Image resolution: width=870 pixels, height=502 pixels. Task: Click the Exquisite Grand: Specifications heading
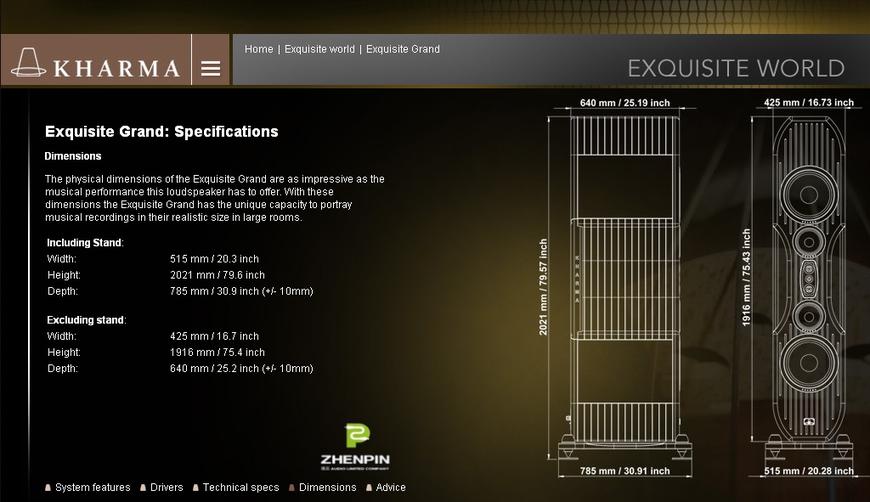[161, 131]
